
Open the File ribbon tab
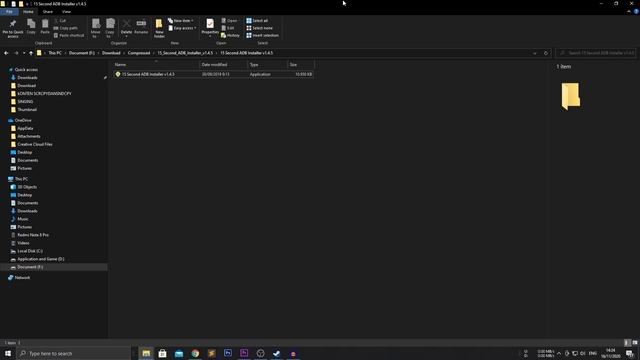click(9, 12)
